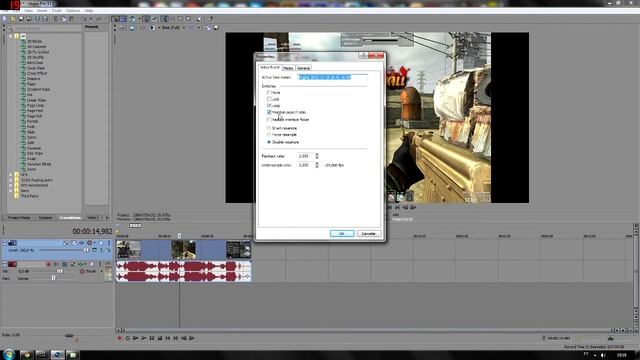Click the Active take name input field
Image resolution: width=640 pixels, height=360 pixels.
click(x=333, y=77)
